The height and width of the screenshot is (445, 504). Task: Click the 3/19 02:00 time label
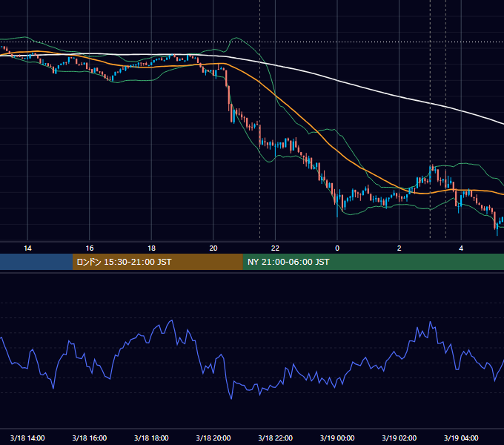point(399,438)
